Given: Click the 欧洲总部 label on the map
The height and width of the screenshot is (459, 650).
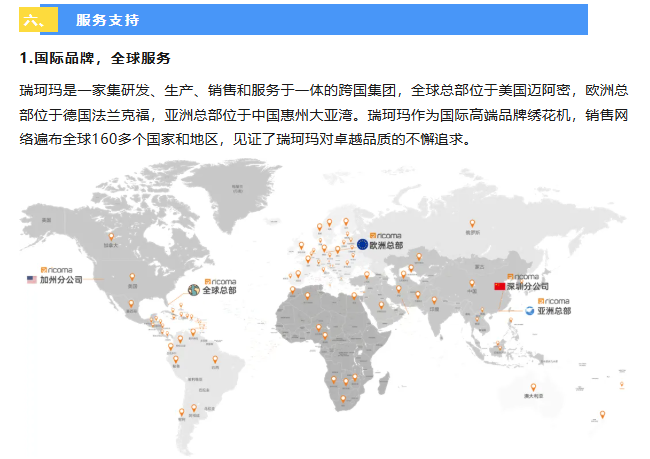Looking at the screenshot, I should tap(387, 244).
